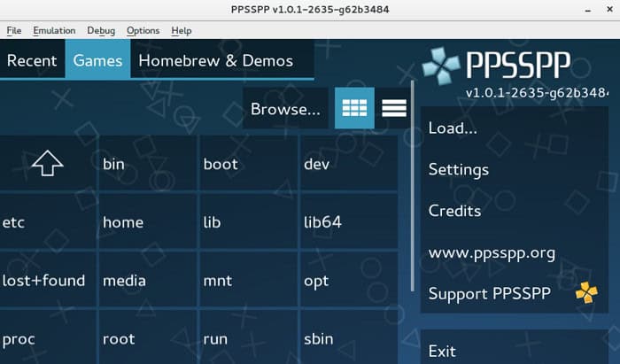Open the dev folder
Viewport: 620px width, 364px height.
[x=349, y=163]
